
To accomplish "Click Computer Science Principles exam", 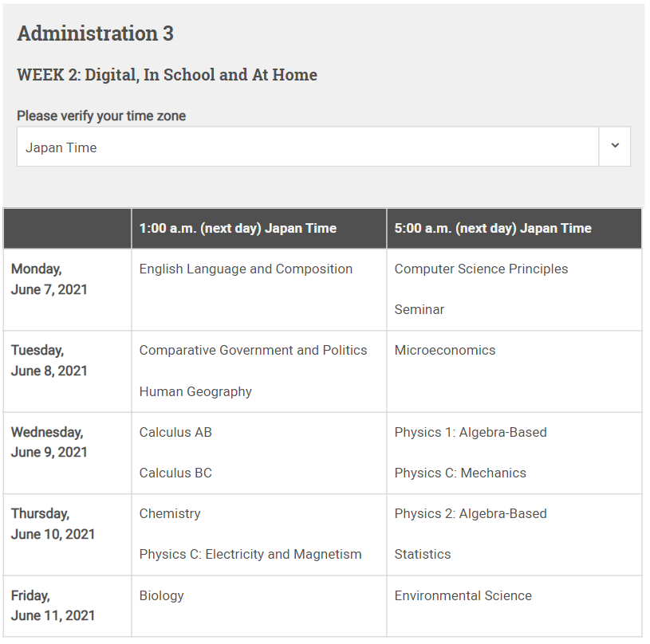I will tap(481, 269).
